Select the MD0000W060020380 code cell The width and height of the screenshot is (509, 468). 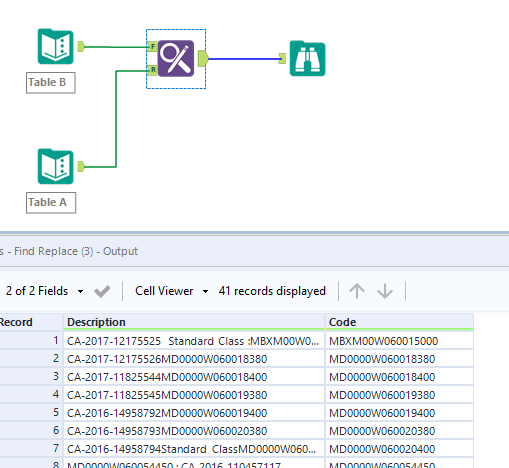coord(399,431)
